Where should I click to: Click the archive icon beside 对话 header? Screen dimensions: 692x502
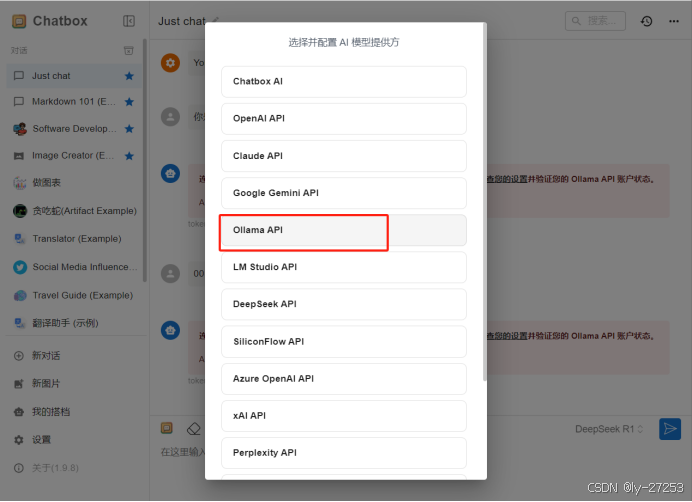128,50
